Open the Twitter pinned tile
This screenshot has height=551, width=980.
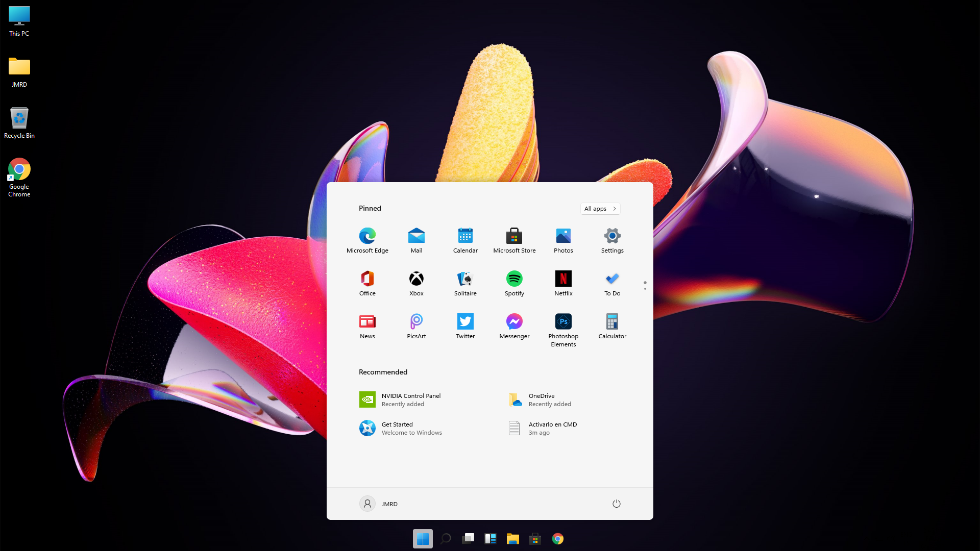(x=465, y=325)
